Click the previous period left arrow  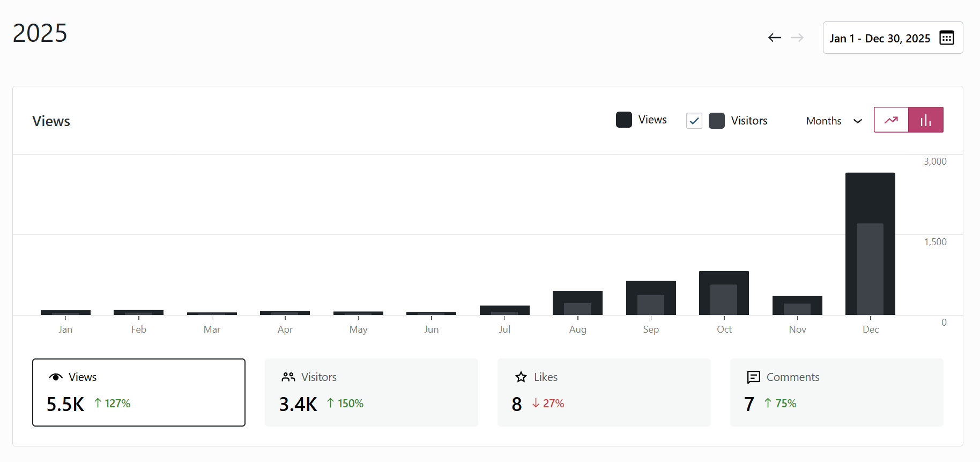click(x=774, y=38)
